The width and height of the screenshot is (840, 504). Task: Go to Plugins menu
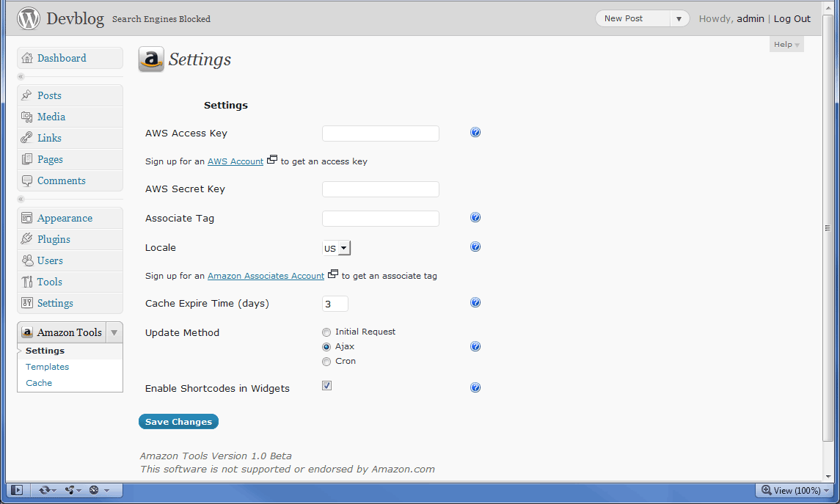coord(54,239)
